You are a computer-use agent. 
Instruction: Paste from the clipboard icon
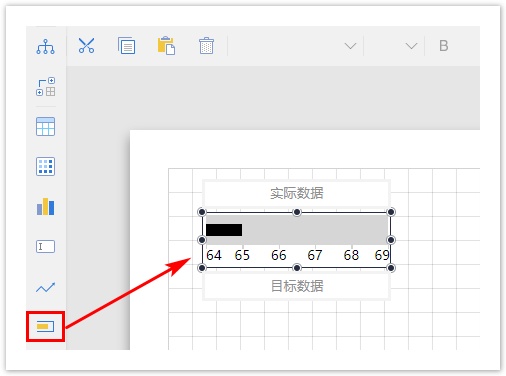[166, 46]
